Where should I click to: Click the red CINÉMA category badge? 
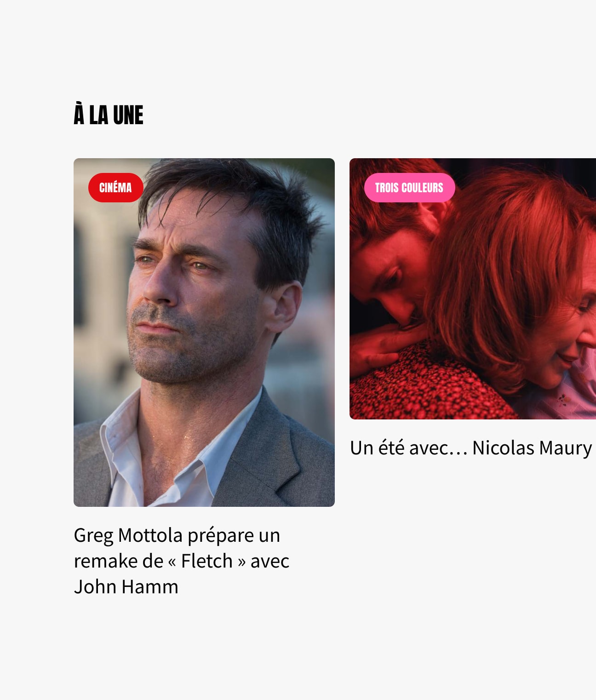[x=116, y=188]
